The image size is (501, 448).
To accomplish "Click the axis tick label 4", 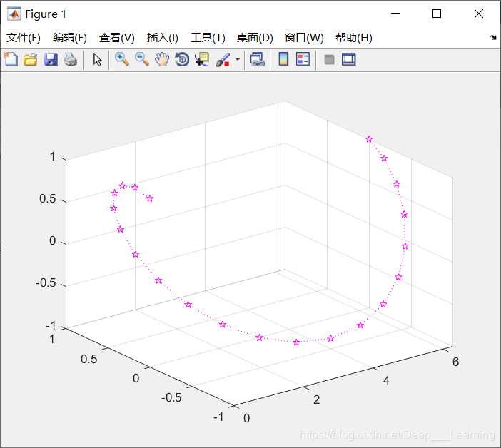I will (386, 380).
